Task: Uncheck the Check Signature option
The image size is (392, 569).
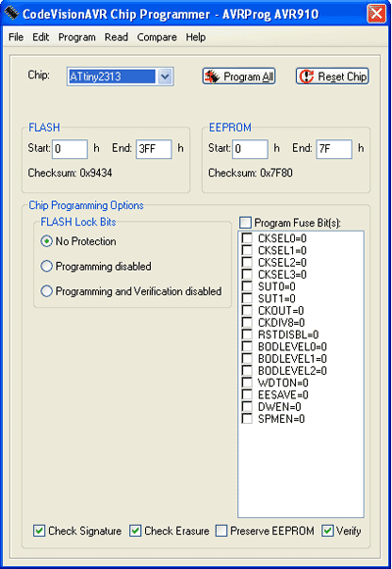Action: coord(39,531)
